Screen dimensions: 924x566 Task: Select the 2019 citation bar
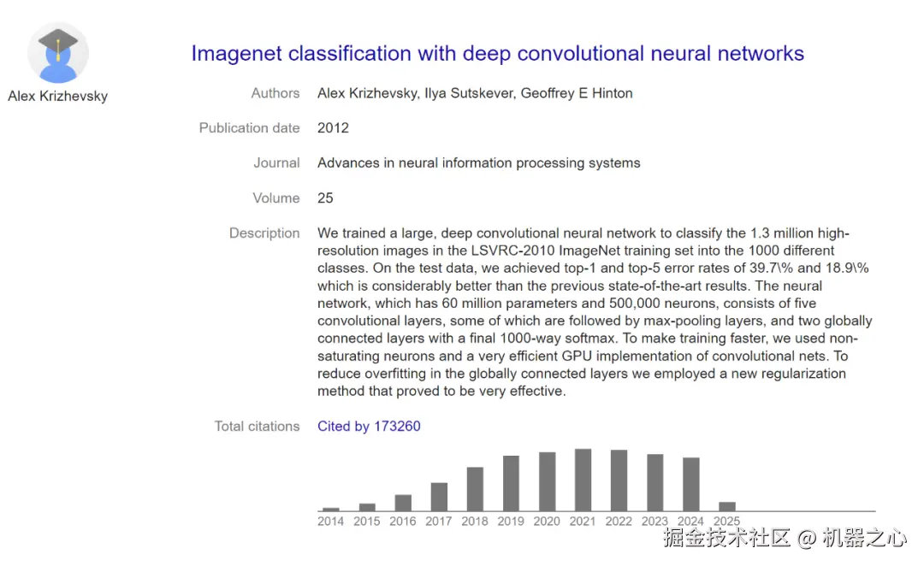pos(511,483)
